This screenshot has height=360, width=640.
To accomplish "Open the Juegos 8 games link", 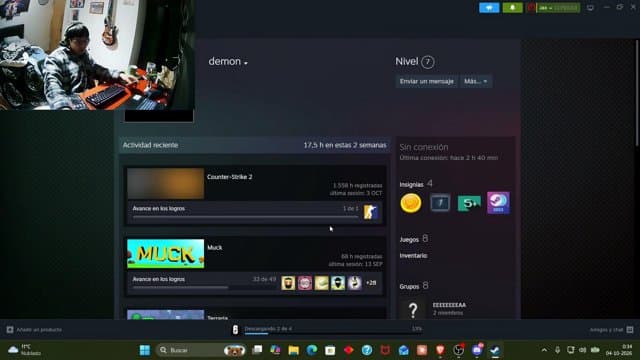I will (413, 239).
